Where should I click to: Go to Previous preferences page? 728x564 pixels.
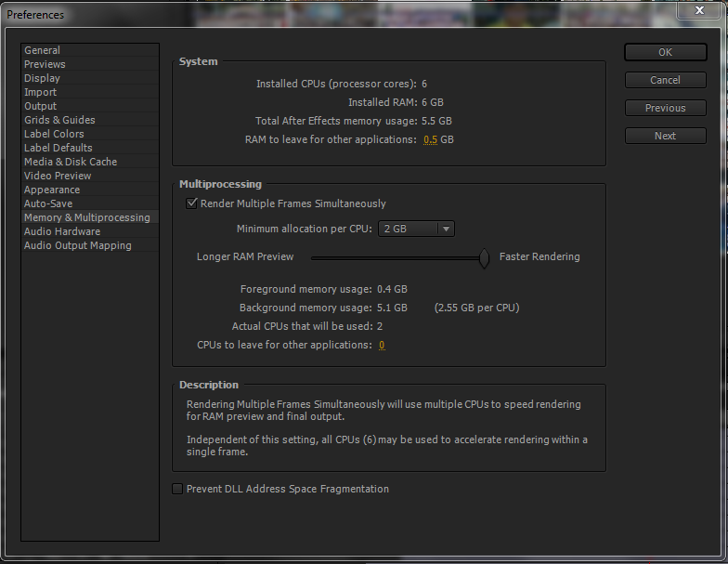[x=665, y=108]
